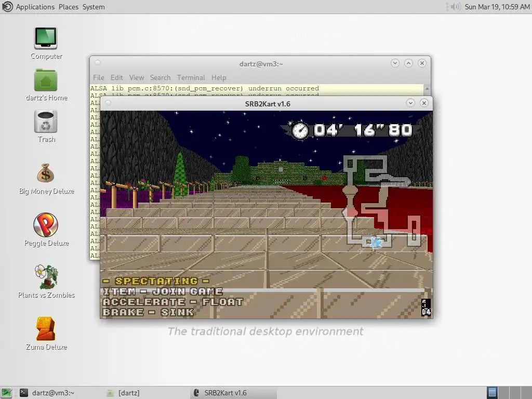The height and width of the screenshot is (399, 532).
Task: Click the volume speaker icon in panel
Action: tap(455, 7)
